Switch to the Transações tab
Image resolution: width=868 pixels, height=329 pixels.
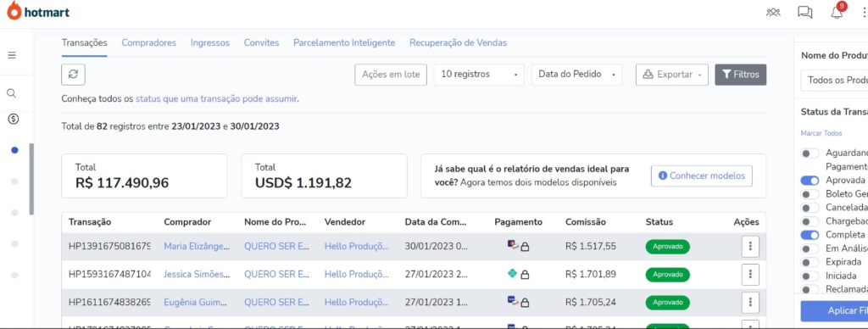(x=84, y=42)
